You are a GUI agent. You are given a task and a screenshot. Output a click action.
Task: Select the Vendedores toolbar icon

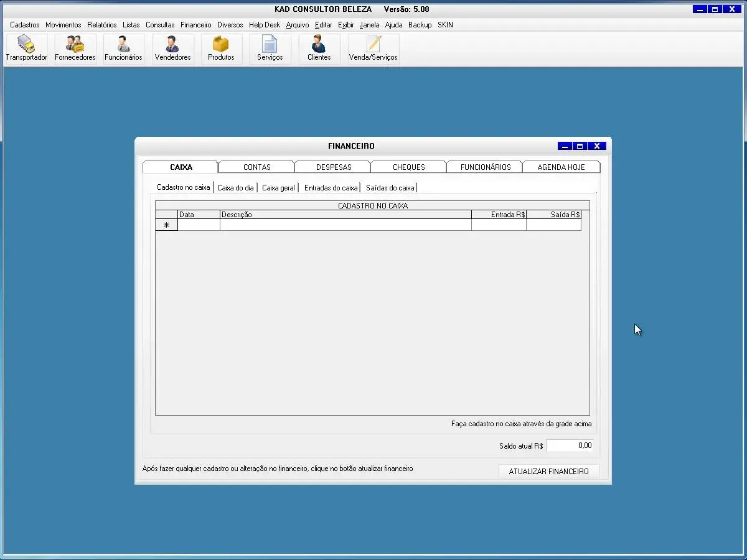point(172,48)
